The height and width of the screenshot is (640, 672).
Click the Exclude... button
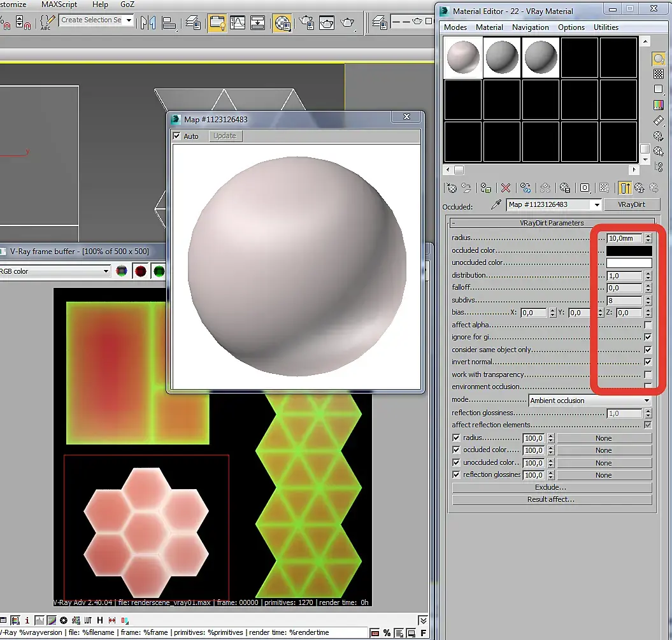tap(552, 488)
